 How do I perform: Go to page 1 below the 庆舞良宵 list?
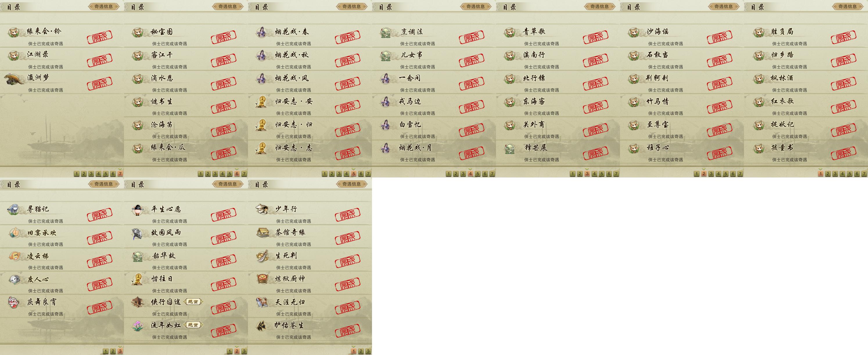[x=105, y=351]
